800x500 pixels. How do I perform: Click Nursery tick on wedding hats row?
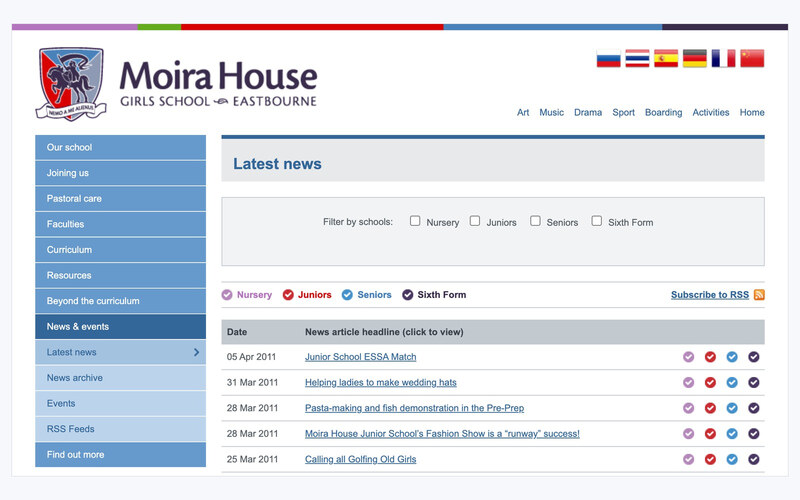coord(689,383)
